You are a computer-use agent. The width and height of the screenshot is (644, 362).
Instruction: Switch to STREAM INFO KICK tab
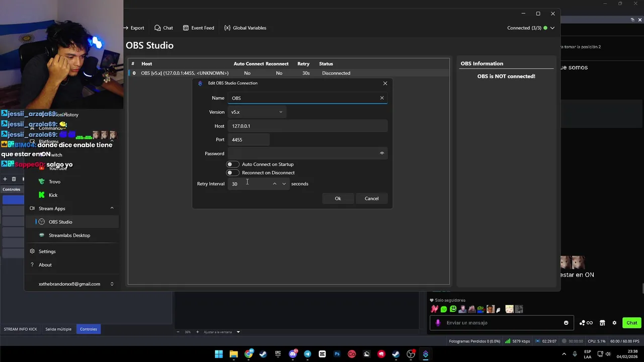21,329
